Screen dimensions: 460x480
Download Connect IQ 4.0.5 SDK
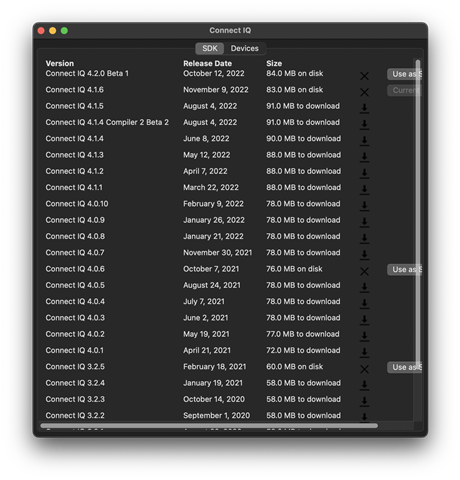tap(364, 287)
